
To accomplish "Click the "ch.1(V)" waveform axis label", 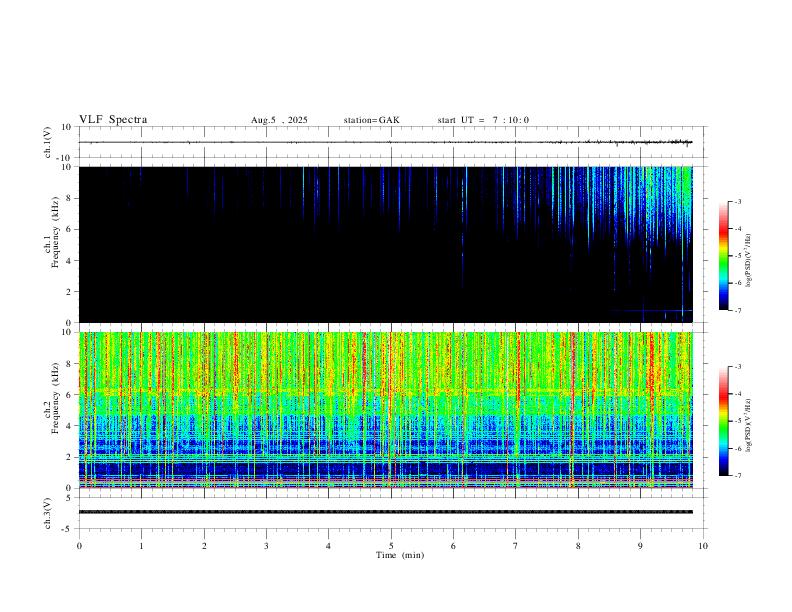I will pyautogui.click(x=48, y=142).
